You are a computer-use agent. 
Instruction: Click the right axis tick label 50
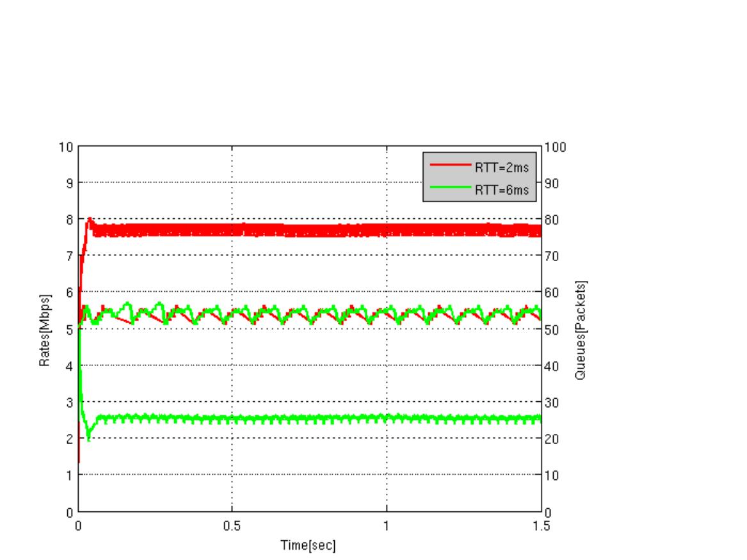pyautogui.click(x=552, y=330)
